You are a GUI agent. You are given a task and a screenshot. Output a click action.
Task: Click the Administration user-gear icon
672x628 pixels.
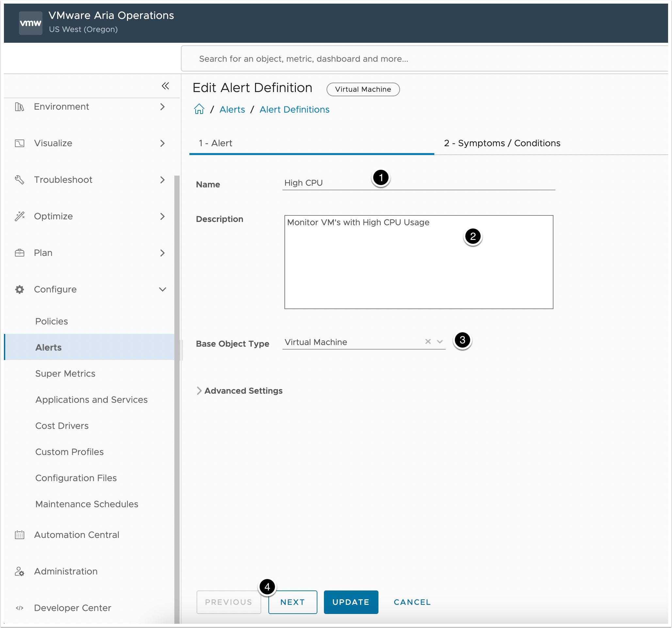click(x=20, y=571)
